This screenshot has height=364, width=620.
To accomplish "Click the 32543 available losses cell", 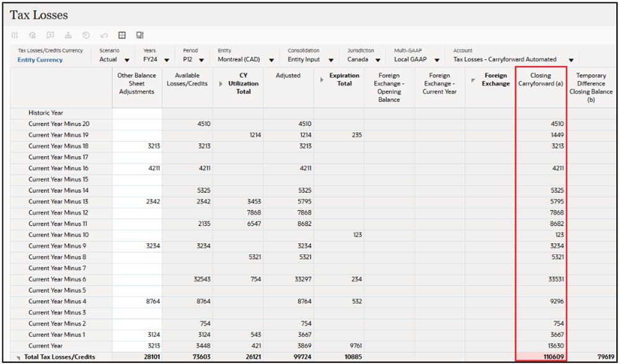I will (x=187, y=279).
